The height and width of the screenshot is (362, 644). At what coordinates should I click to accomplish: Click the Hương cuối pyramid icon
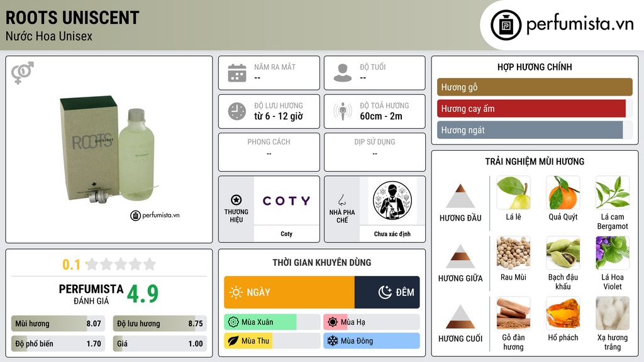460,317
